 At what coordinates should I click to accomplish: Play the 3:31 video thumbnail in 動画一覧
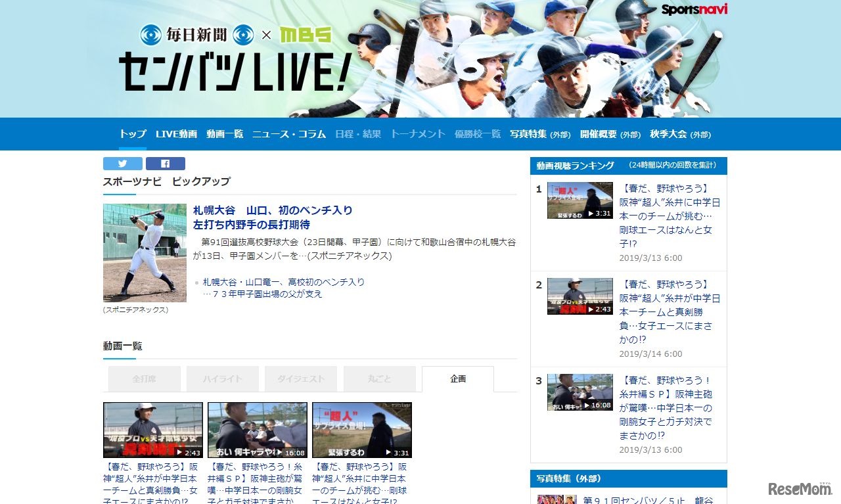tap(362, 430)
